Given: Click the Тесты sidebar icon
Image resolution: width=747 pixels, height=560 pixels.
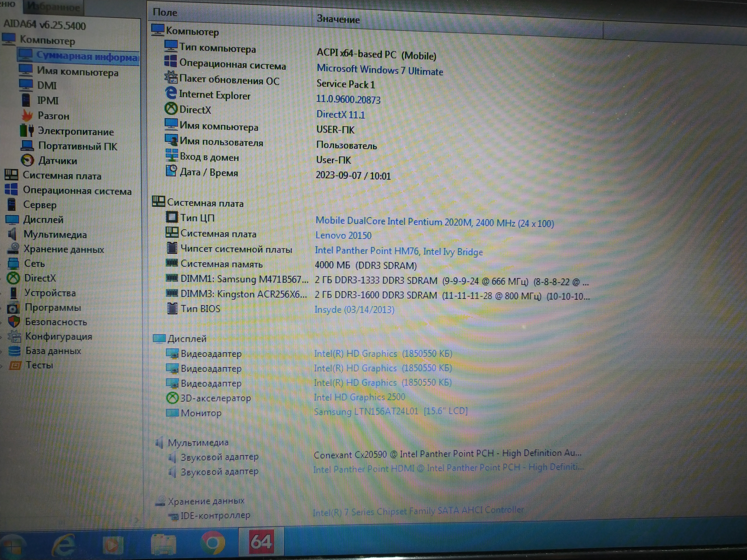Looking at the screenshot, I should click(x=15, y=365).
